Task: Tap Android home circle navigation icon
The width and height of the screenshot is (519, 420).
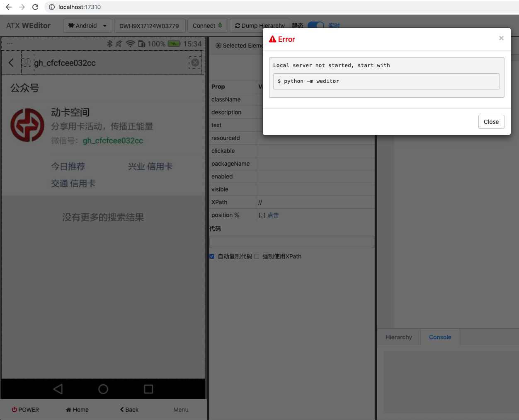Action: click(x=103, y=389)
